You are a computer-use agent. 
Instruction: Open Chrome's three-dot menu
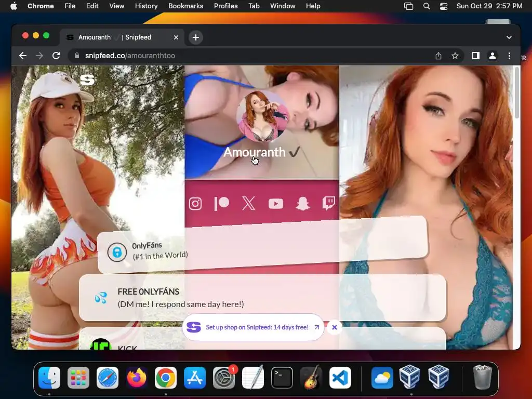click(509, 56)
